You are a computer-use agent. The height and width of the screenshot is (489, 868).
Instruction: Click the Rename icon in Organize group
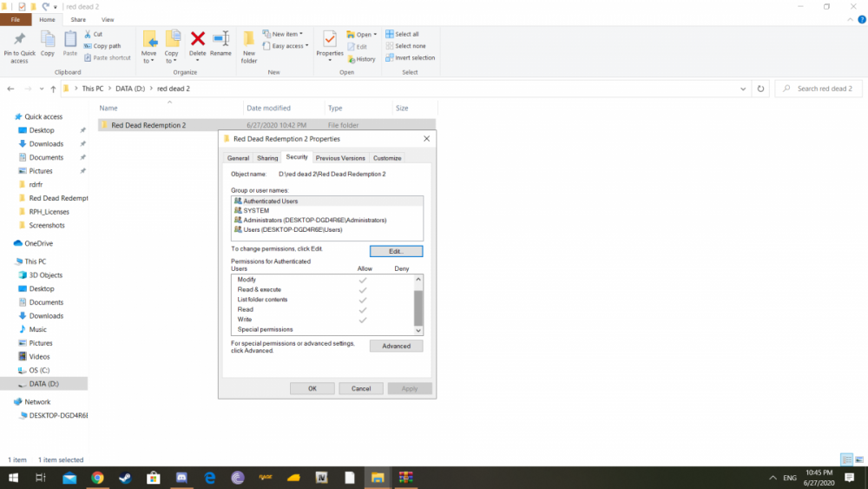point(220,39)
